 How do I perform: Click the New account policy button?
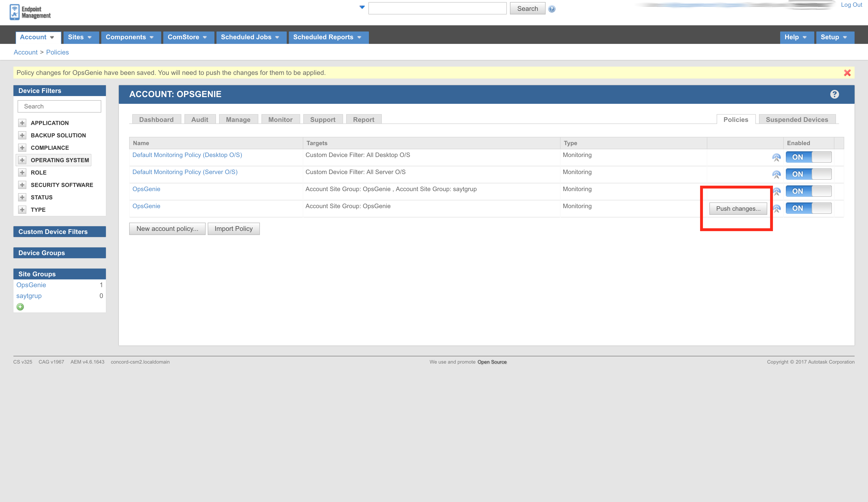point(167,228)
